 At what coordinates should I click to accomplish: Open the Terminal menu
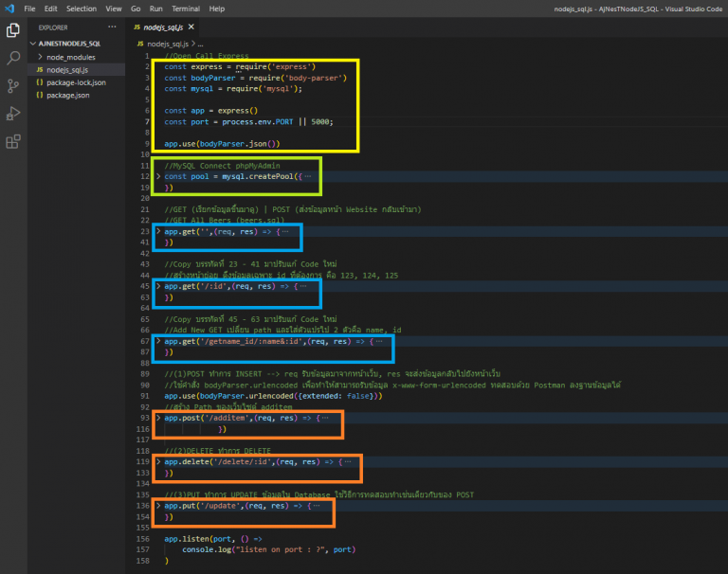coord(183,8)
